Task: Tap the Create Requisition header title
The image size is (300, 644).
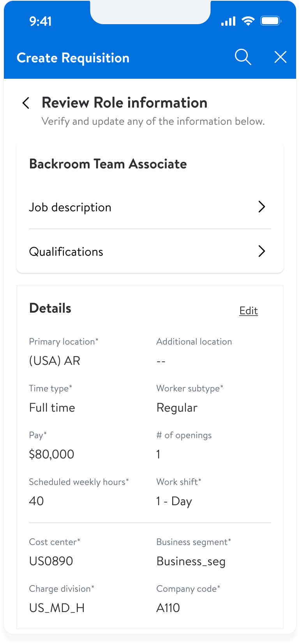Action: coord(73,58)
